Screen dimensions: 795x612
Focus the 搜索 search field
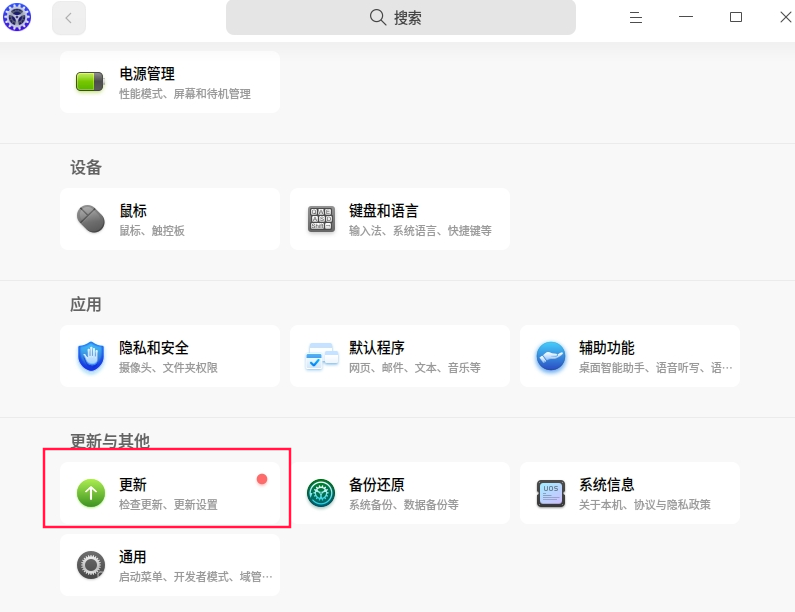point(401,18)
